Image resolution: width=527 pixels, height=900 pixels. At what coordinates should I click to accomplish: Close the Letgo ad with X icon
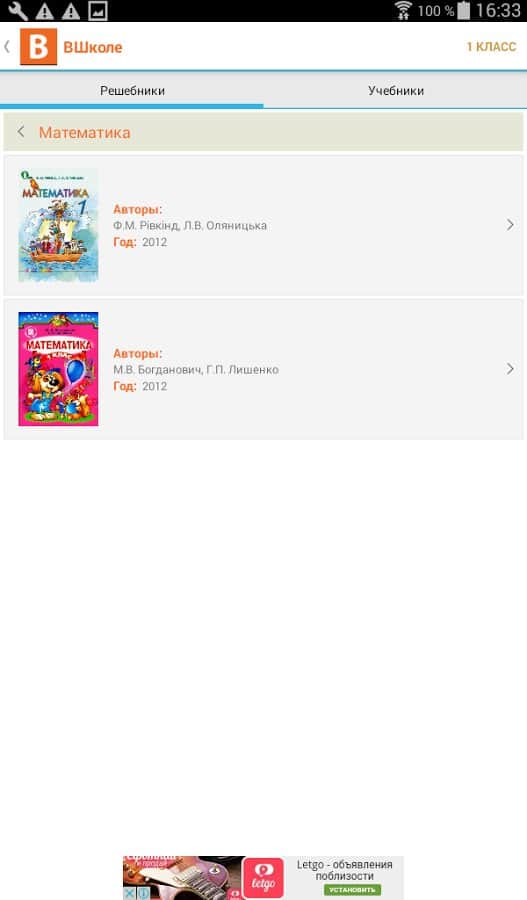click(130, 893)
